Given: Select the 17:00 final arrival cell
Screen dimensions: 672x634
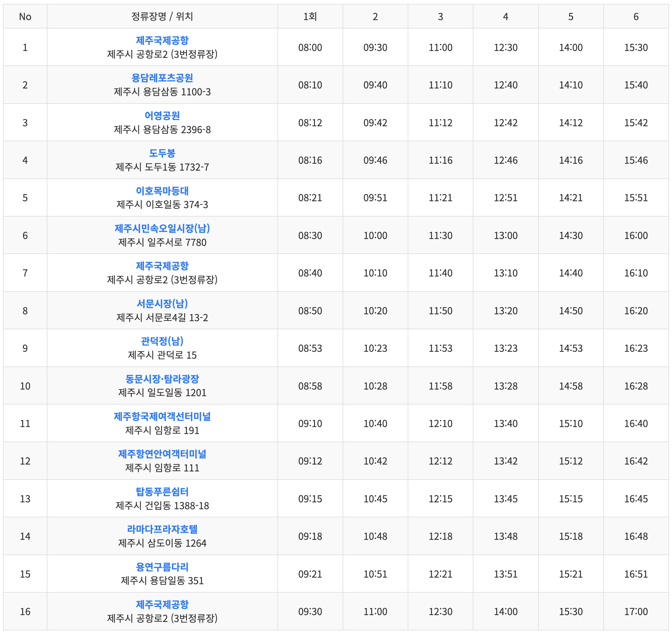Looking at the screenshot, I should pyautogui.click(x=635, y=611).
